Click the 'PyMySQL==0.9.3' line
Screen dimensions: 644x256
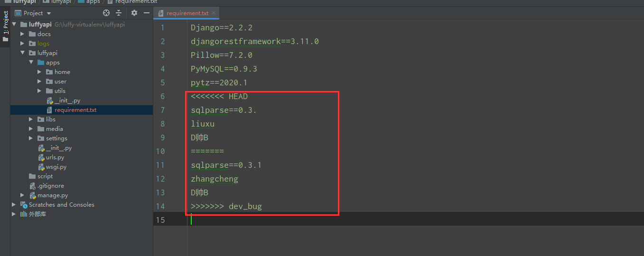224,69
